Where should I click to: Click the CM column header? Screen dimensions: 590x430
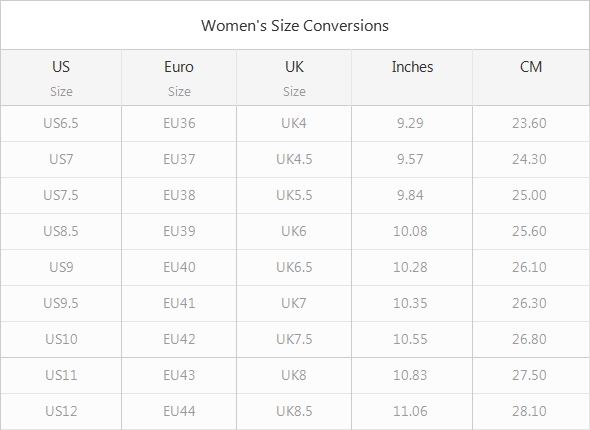tap(531, 78)
